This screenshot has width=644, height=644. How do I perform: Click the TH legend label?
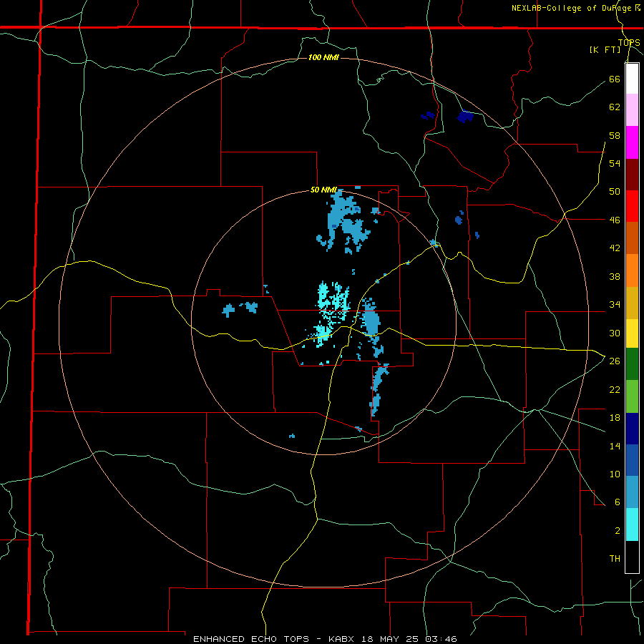(x=615, y=559)
